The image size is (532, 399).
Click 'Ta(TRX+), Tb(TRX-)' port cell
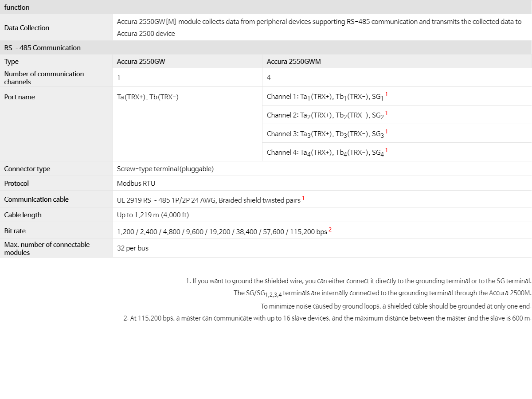(148, 97)
